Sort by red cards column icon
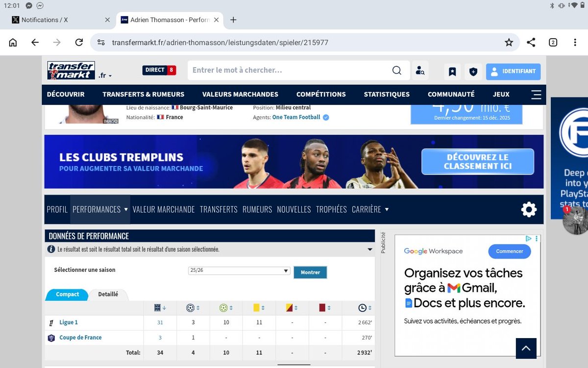Screen dimensions: 588x368 pyautogui.click(x=325, y=308)
